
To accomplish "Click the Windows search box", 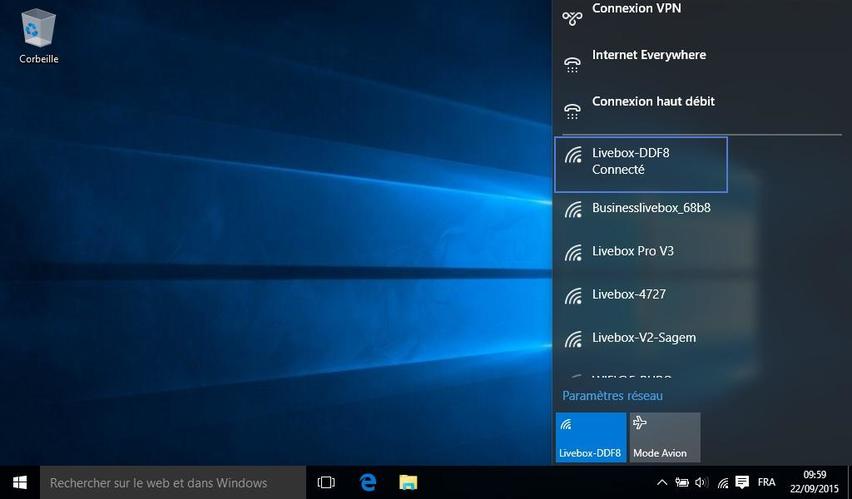I will point(171,482).
